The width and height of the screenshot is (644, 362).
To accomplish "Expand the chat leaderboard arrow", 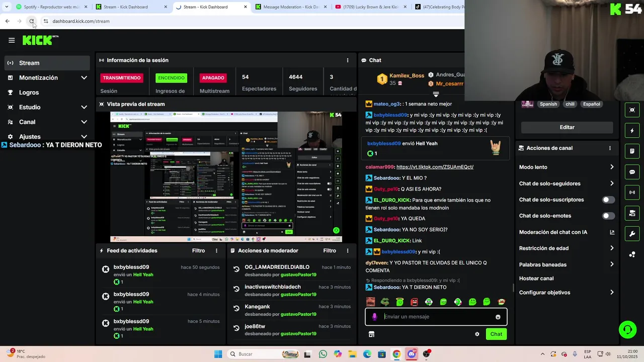I will click(436, 94).
